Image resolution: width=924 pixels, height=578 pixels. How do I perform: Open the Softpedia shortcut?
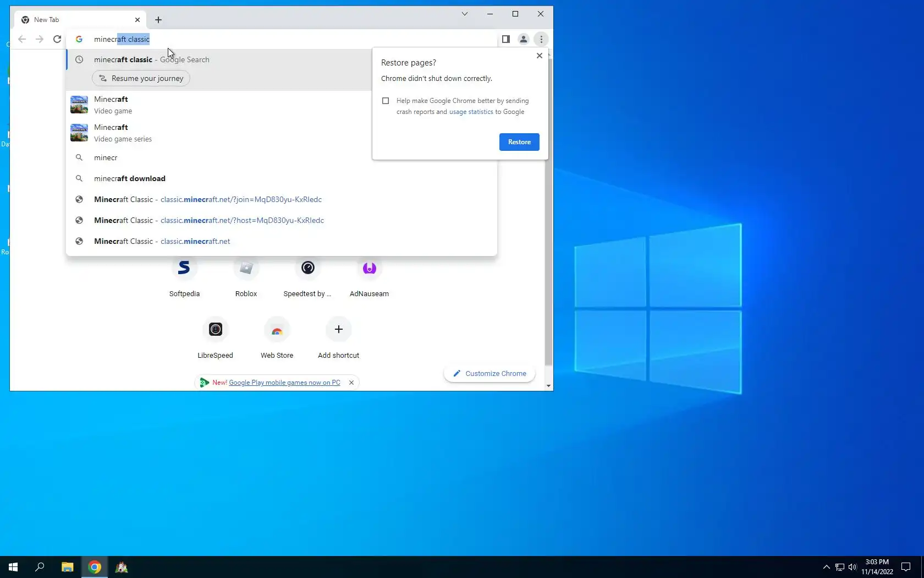pyautogui.click(x=184, y=277)
